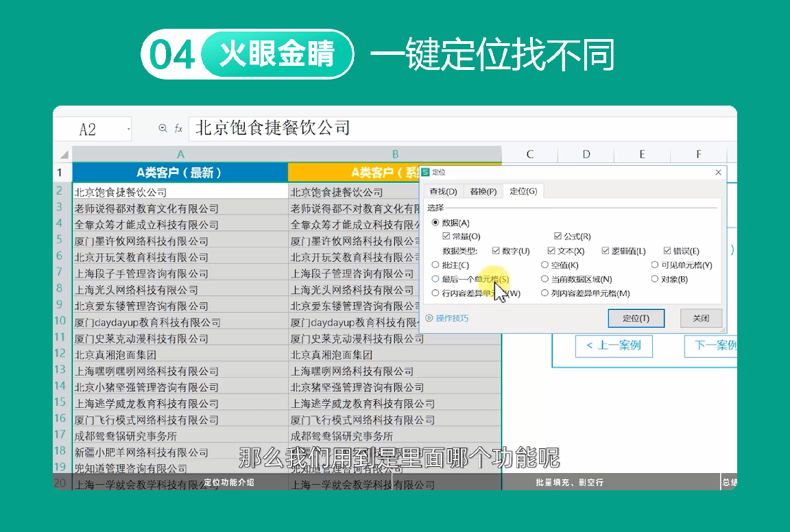Click cell A10 厦门daydayup教育科技有限公司
Image resolution: width=790 pixels, height=532 pixels.
point(180,322)
